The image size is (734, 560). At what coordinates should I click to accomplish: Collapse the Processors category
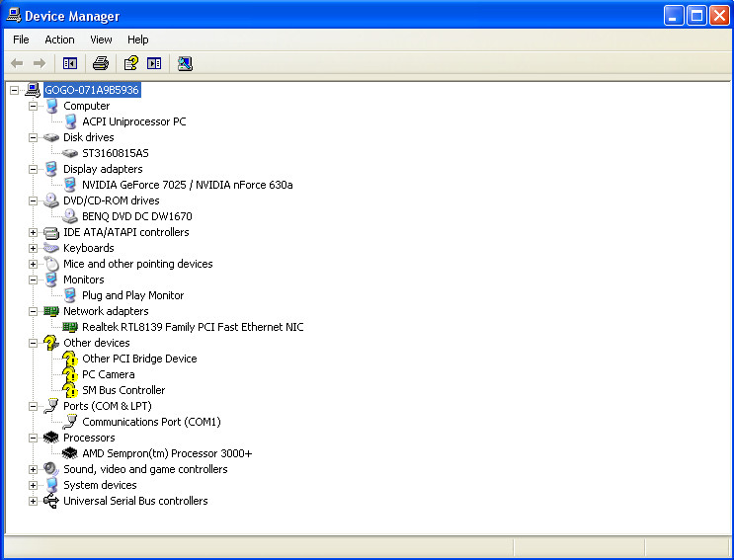[x=33, y=438]
